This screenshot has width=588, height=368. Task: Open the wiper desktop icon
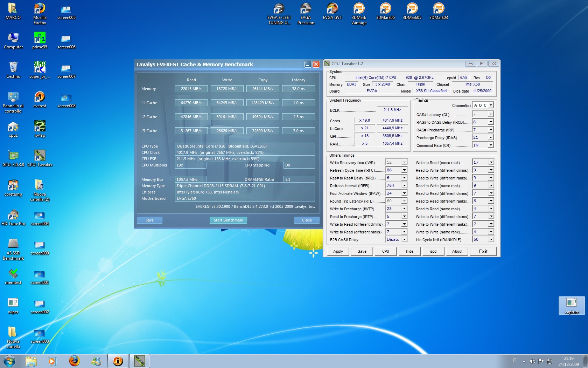tap(13, 306)
